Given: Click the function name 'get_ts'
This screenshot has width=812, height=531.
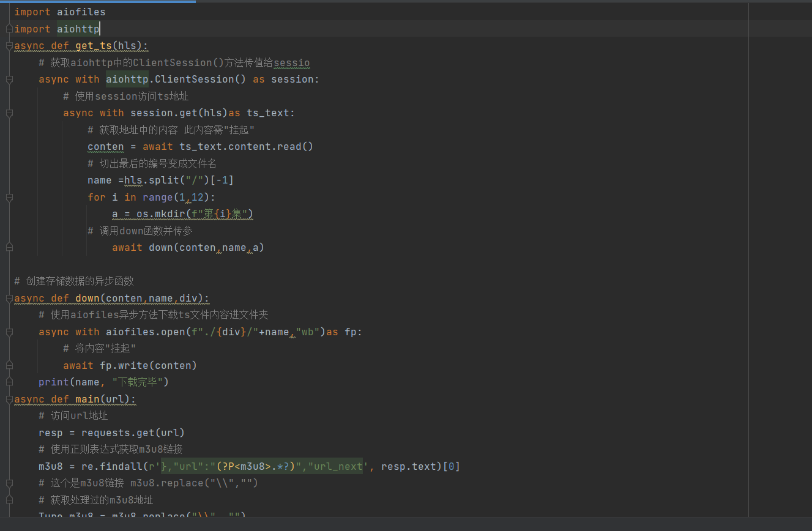Looking at the screenshot, I should coord(94,46).
